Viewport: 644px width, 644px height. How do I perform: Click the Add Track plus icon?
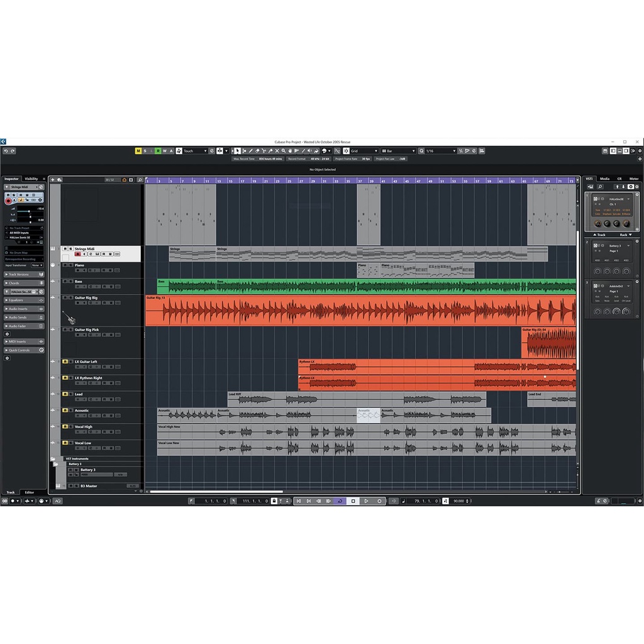(53, 180)
